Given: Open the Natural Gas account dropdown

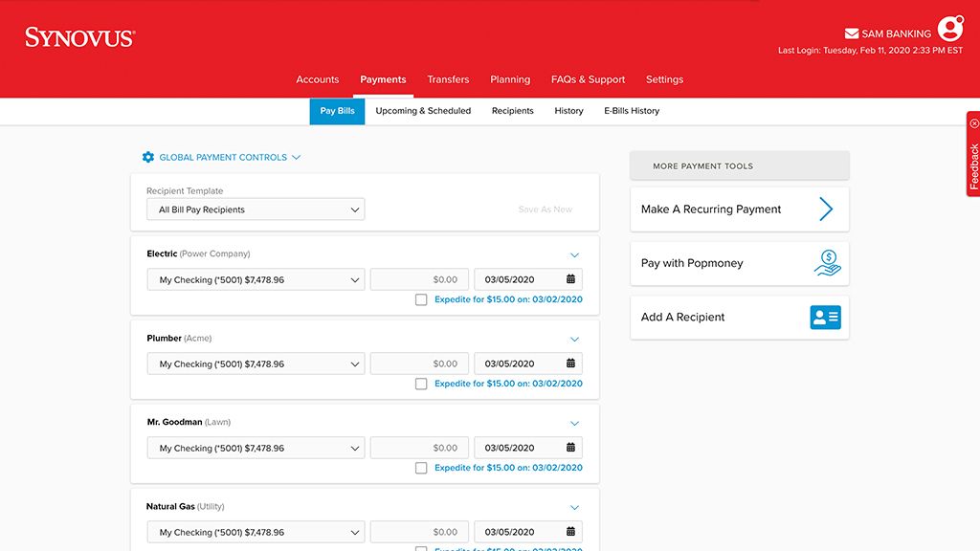Looking at the screenshot, I should point(256,533).
